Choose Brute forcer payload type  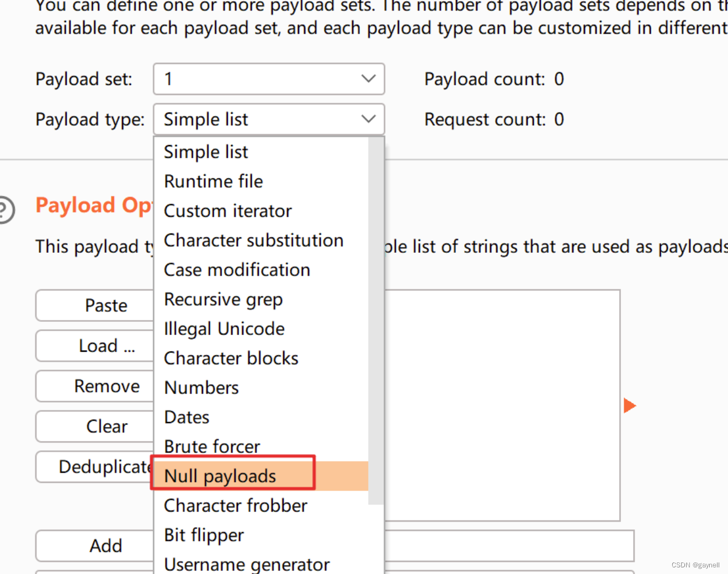click(261, 447)
